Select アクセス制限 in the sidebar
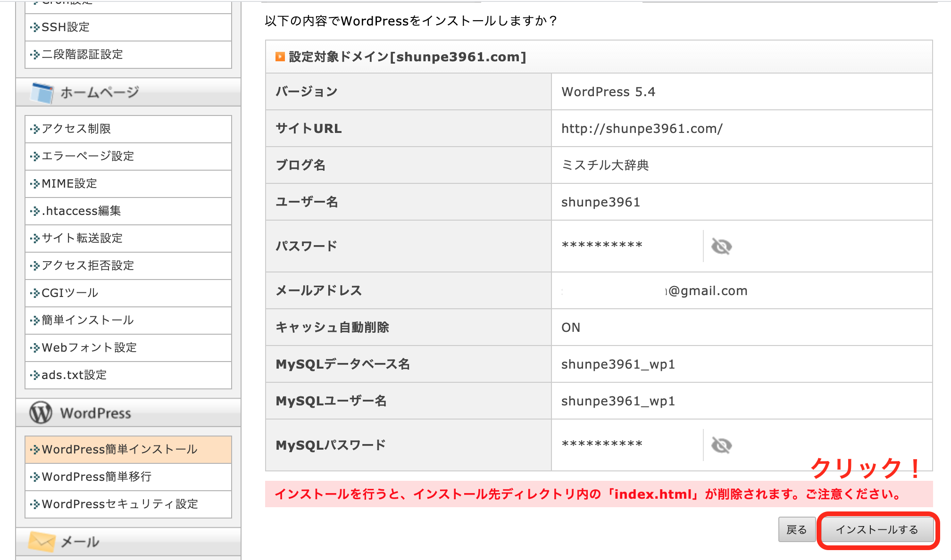This screenshot has height=560, width=951. (x=128, y=129)
